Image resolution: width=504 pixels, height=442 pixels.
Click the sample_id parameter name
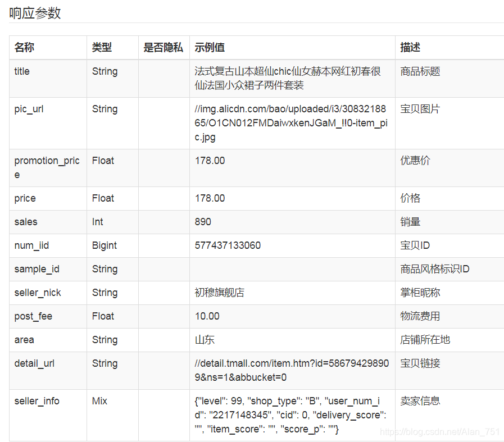[37, 269]
